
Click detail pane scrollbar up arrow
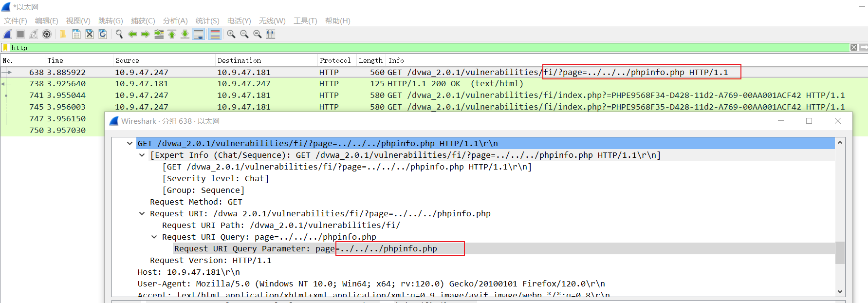click(x=840, y=143)
